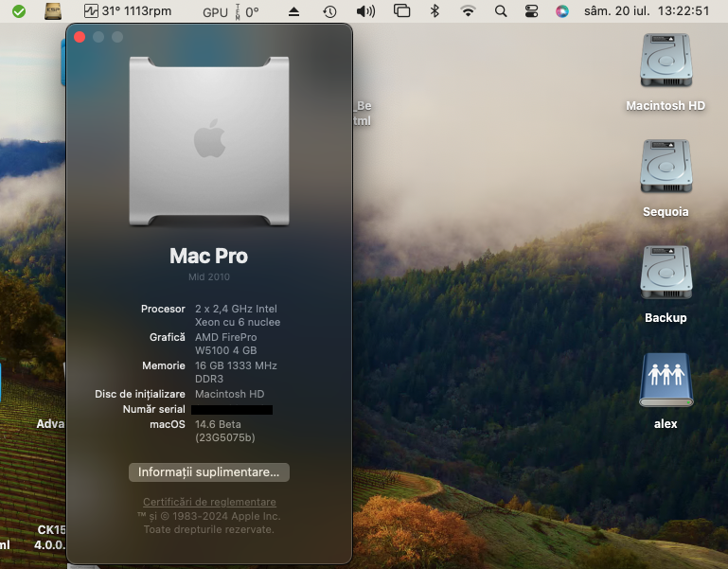Open the date and time clock
The image size is (728, 569).
pos(647,11)
